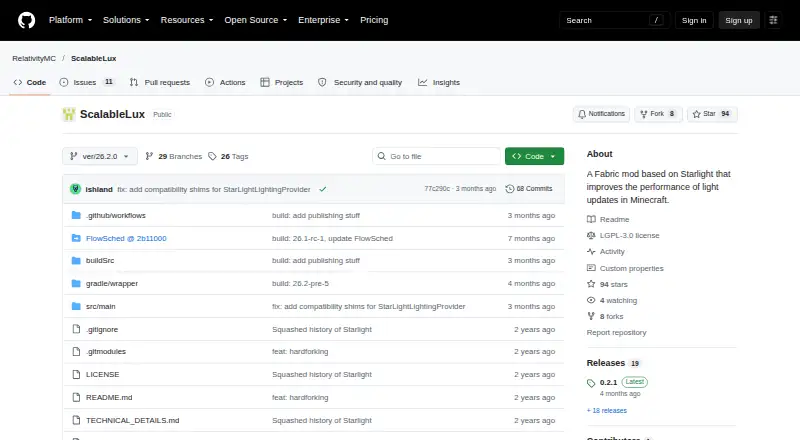This screenshot has width=800, height=440.
Task: Open the green Code dropdown
Action: (534, 156)
